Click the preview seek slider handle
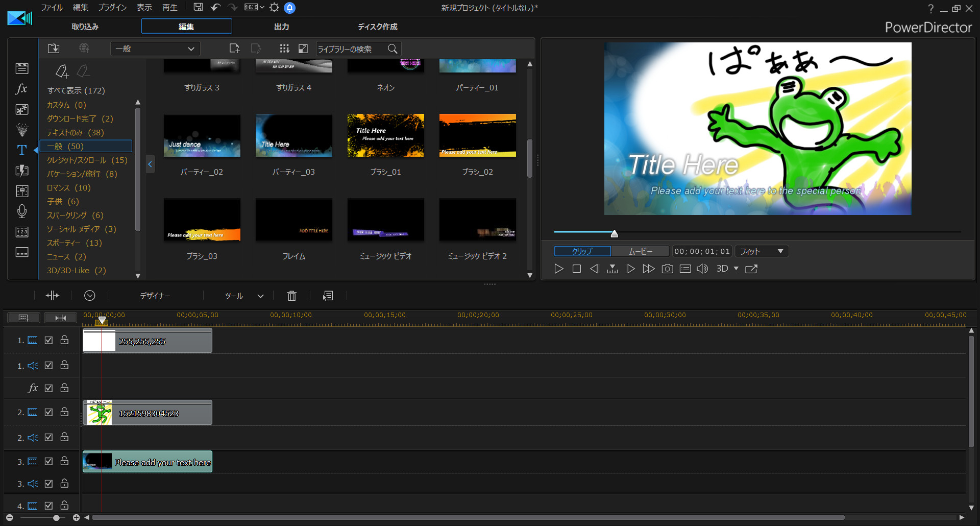980x526 pixels. click(615, 233)
